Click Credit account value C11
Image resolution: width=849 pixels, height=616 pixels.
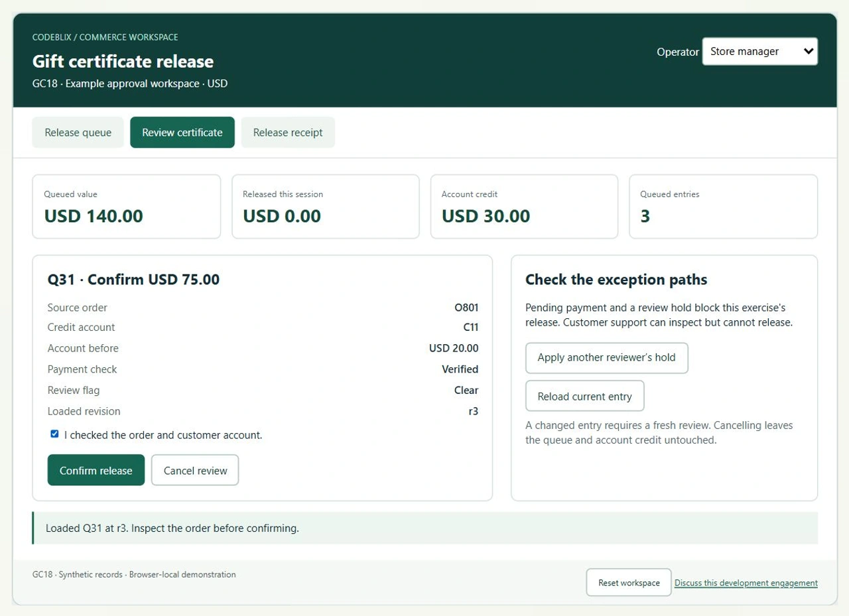(x=471, y=328)
